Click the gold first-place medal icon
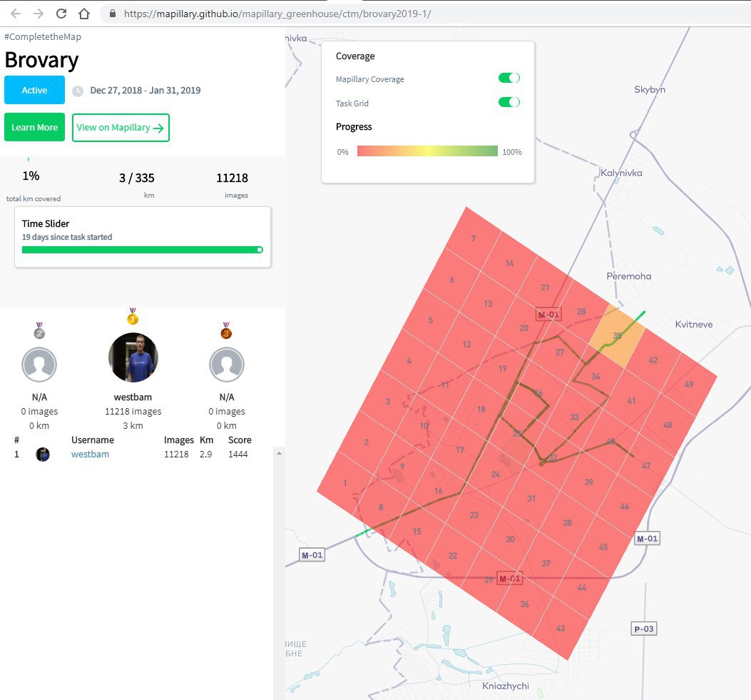 pyautogui.click(x=133, y=317)
